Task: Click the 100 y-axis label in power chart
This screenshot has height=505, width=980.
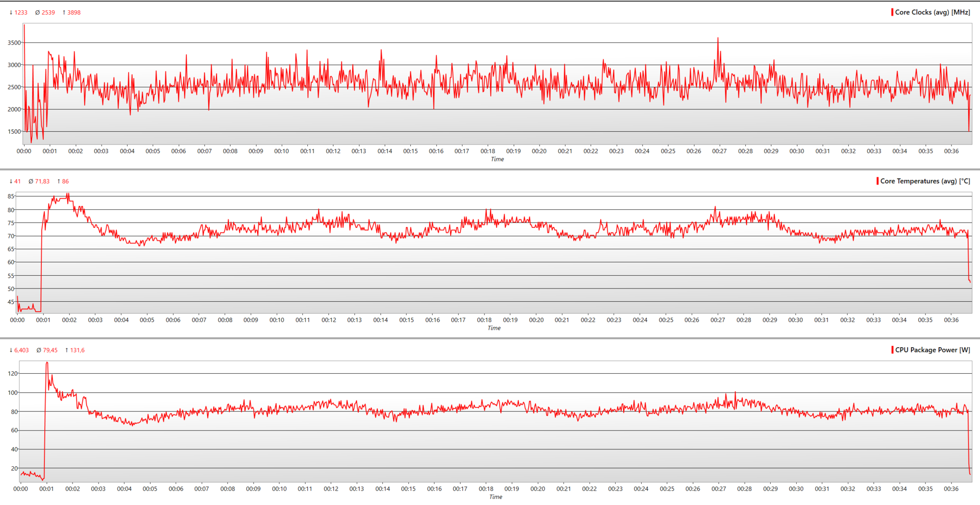Action: (x=13, y=393)
